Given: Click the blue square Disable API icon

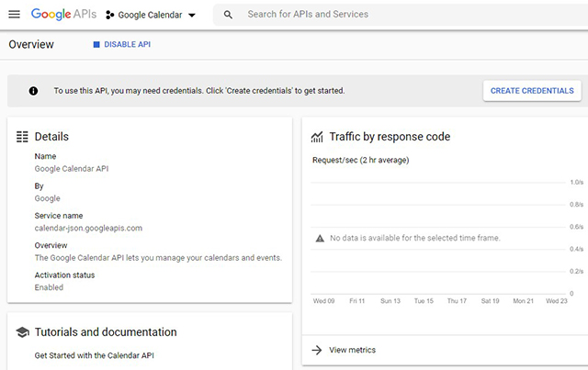Looking at the screenshot, I should point(96,44).
